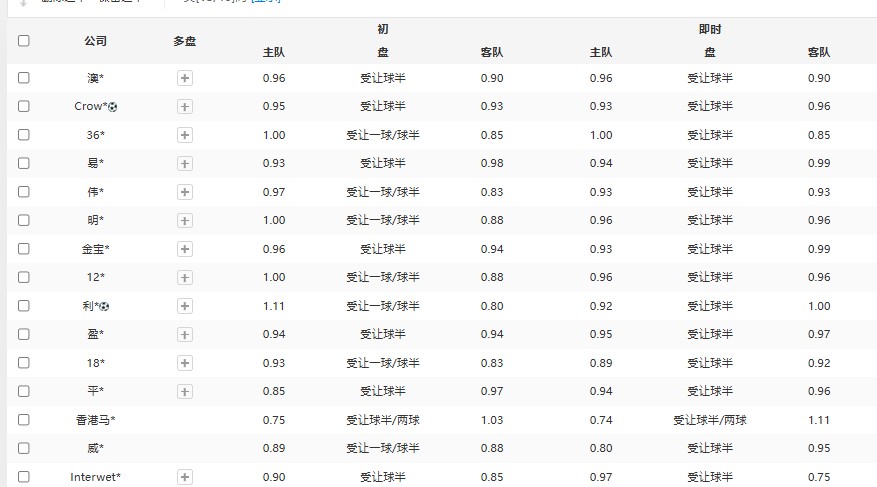The width and height of the screenshot is (877, 487).
Task: Select the checkbox for the 伟* row
Action: tap(24, 191)
